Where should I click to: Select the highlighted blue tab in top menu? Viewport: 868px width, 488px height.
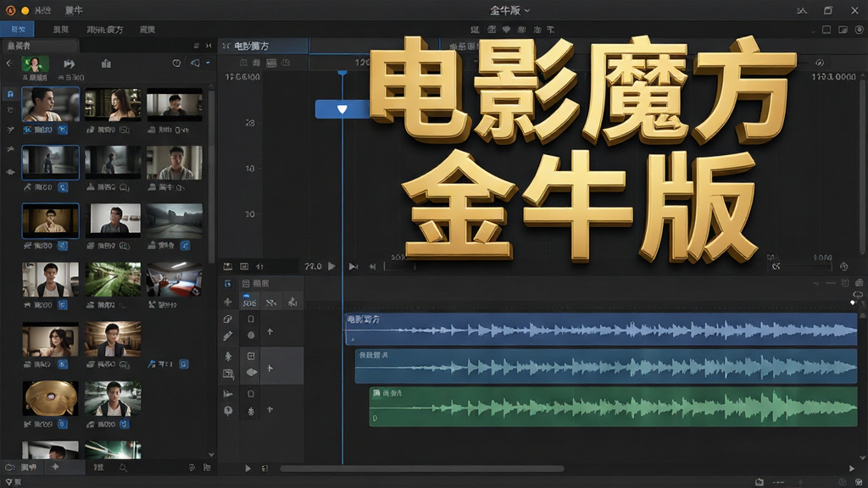tap(18, 30)
